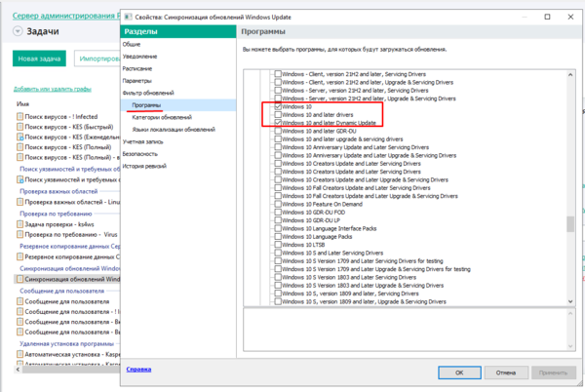Viewport: 585px width, 392px height.
Task: Select Удаленная установка программы group header
Action: pyautogui.click(x=66, y=343)
